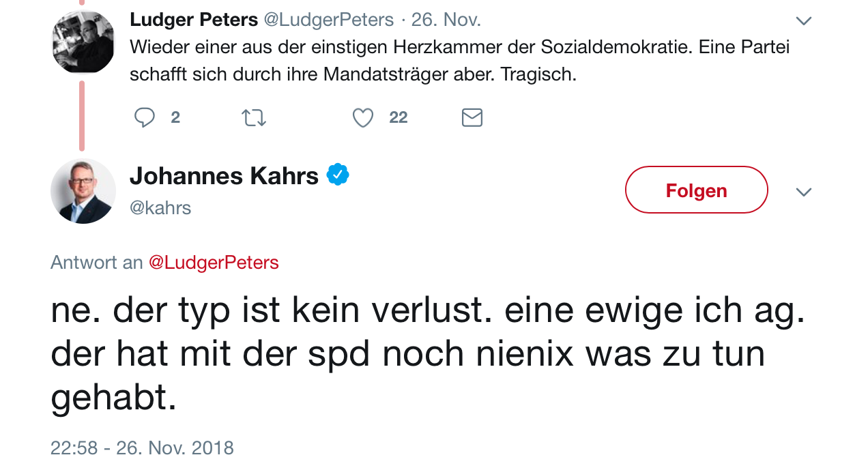The height and width of the screenshot is (468, 868).
Task: Open more options chevron beside Folgen
Action: tap(804, 192)
